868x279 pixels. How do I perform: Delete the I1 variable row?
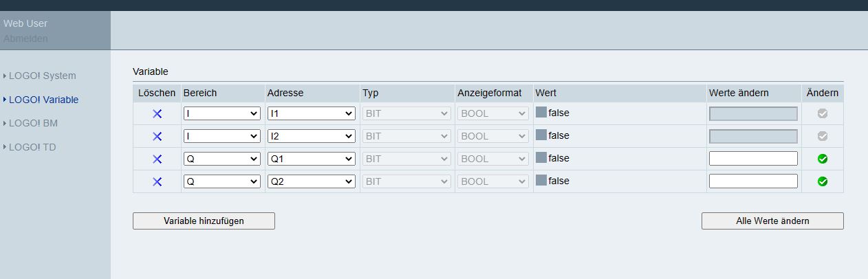[x=157, y=114]
